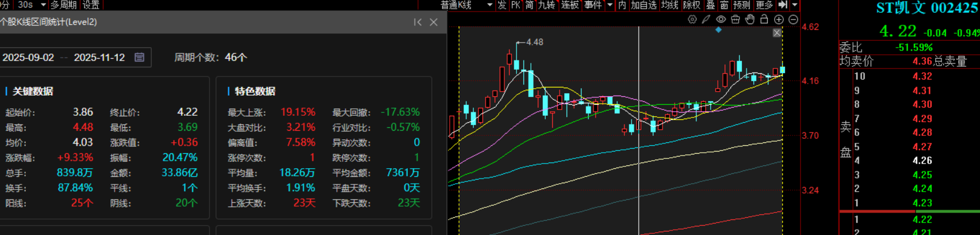Open 设置 in the top toolbar
The image size is (980, 235).
(x=91, y=5)
